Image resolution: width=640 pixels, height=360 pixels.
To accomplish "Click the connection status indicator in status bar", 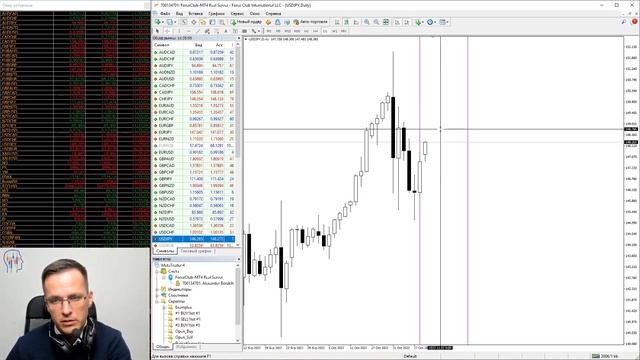I will click(605, 356).
